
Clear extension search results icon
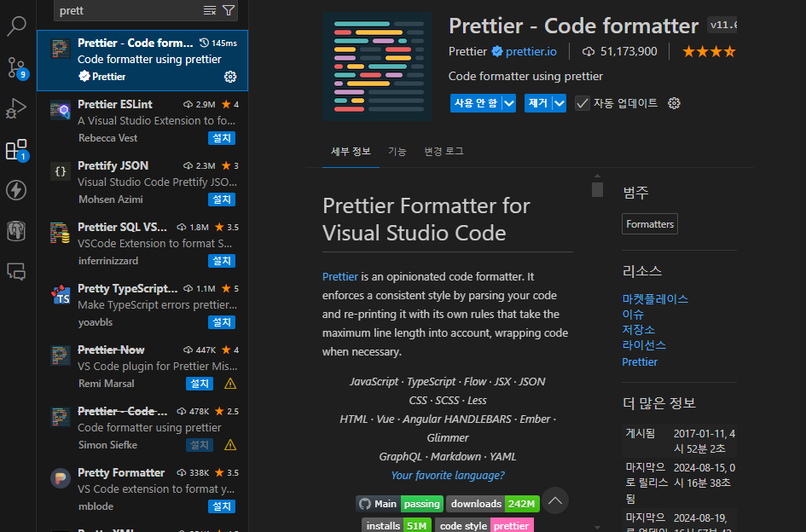210,10
